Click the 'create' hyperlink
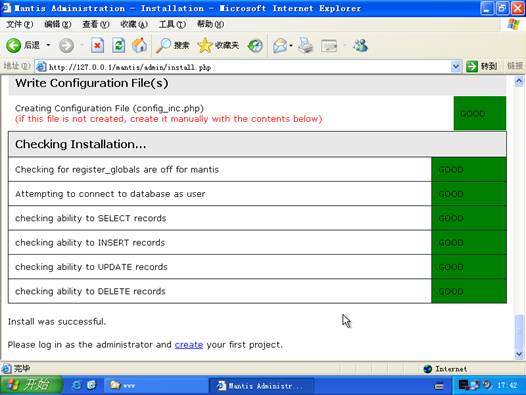 [189, 345]
